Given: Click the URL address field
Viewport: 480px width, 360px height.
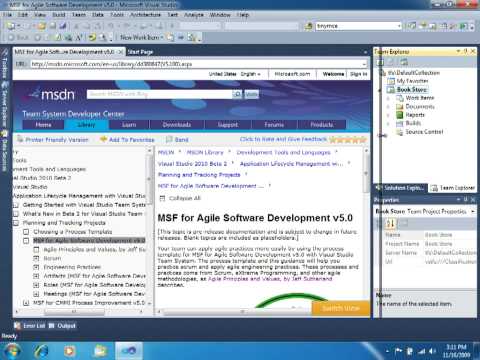Looking at the screenshot, I should [x=196, y=64].
